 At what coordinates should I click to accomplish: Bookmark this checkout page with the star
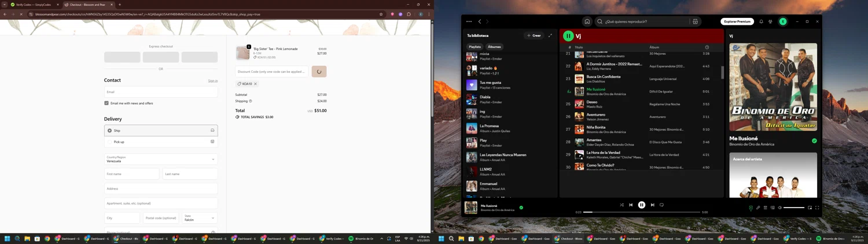pos(381,14)
